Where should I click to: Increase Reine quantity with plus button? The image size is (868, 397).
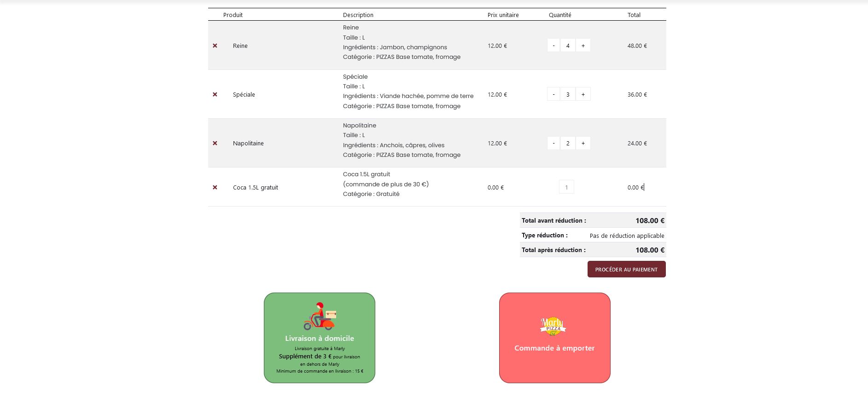[x=583, y=46]
